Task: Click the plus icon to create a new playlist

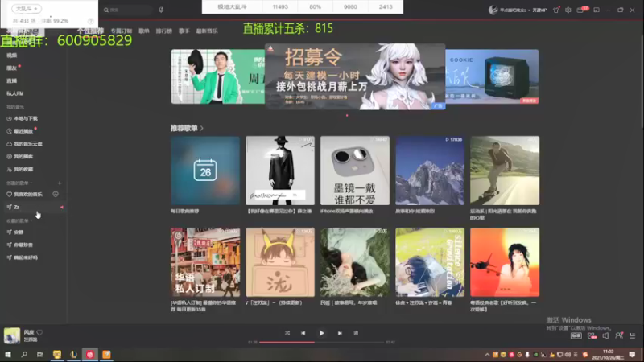Action: coord(60,183)
